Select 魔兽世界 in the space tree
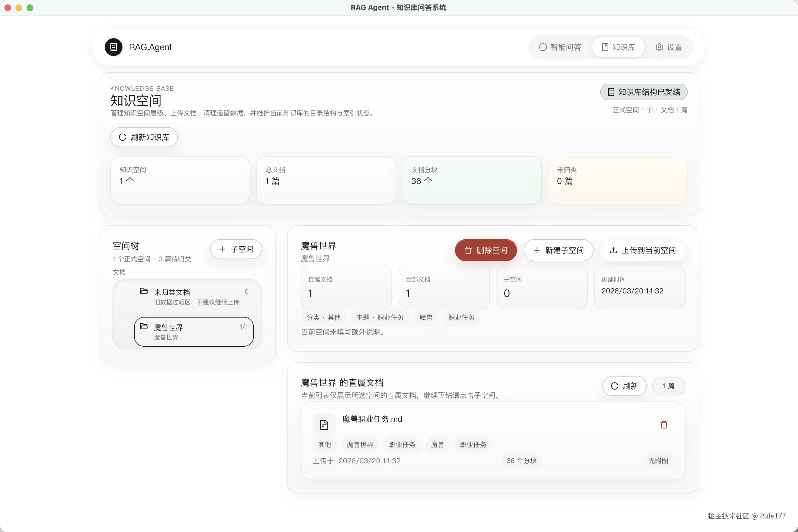This screenshot has width=798, height=532. (x=194, y=332)
